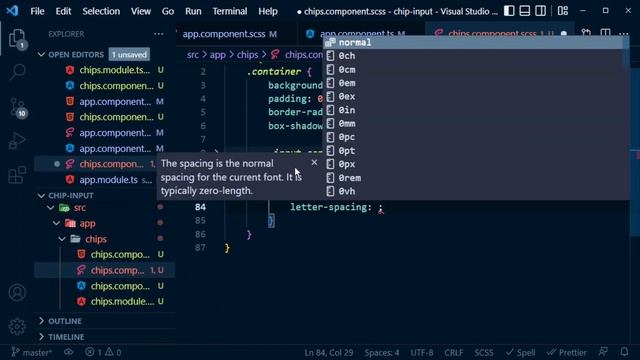This screenshot has height=360, width=640.
Task: Change indentation Spaces: 4
Action: click(382, 353)
